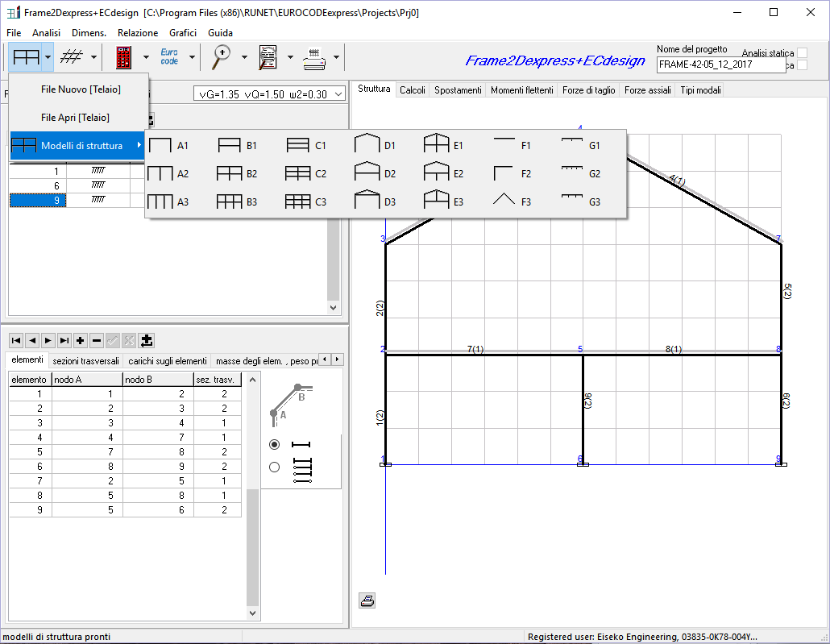Switch to the Spostamenti tab
Viewport: 830px width, 644px height.
pos(458,90)
